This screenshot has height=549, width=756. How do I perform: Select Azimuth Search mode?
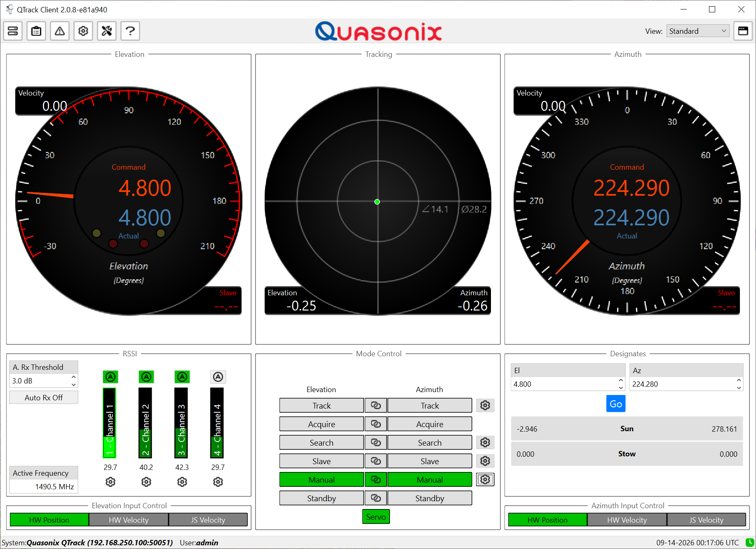tap(430, 443)
